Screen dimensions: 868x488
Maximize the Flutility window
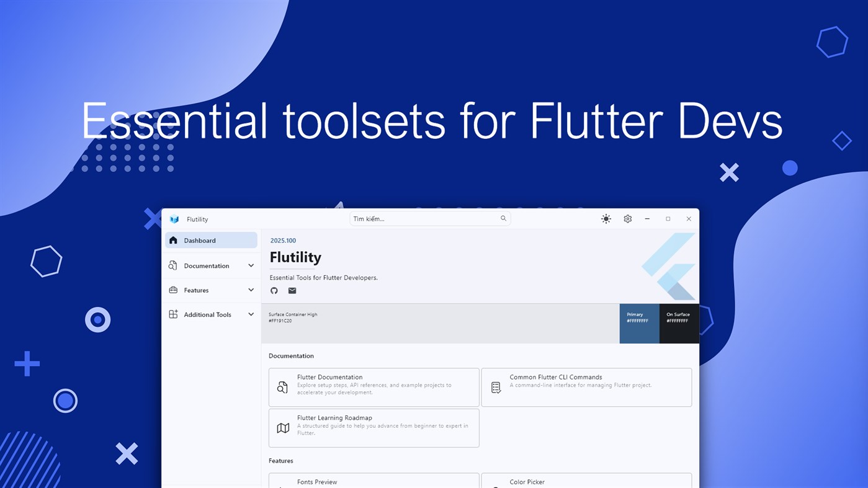(668, 219)
